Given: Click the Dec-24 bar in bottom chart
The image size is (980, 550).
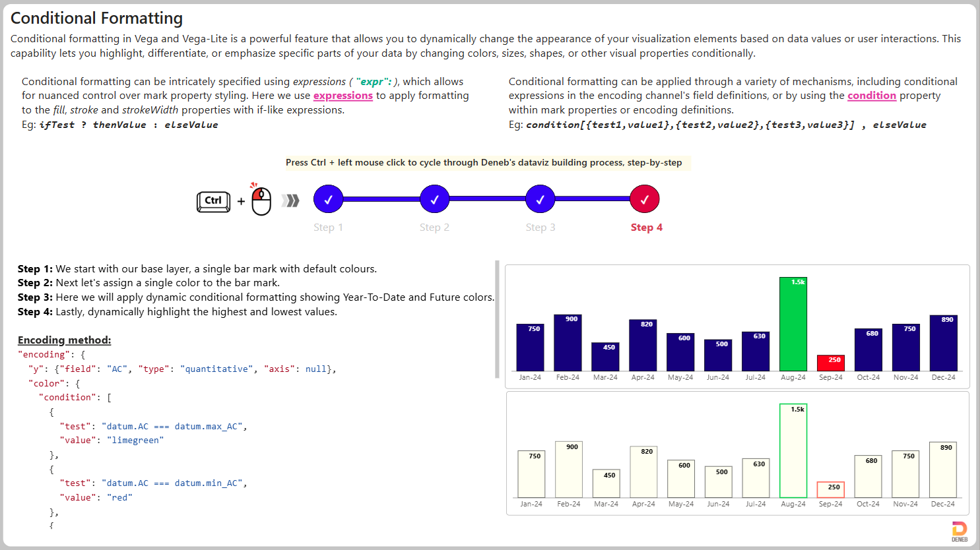Looking at the screenshot, I should point(943,470).
